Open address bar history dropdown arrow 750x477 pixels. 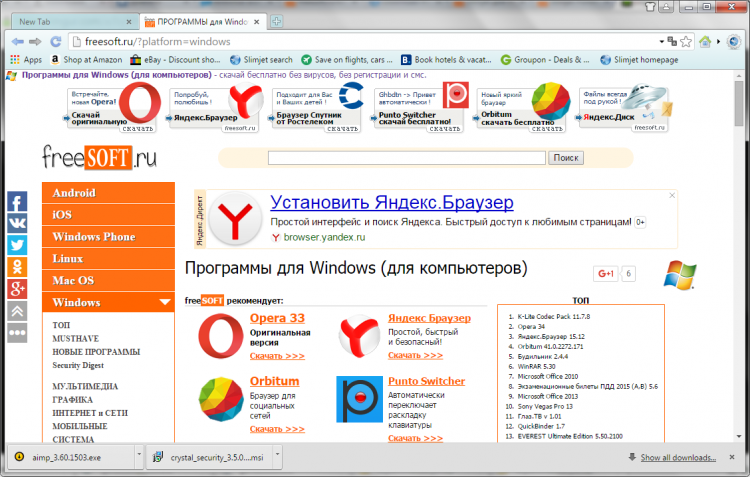(x=662, y=42)
